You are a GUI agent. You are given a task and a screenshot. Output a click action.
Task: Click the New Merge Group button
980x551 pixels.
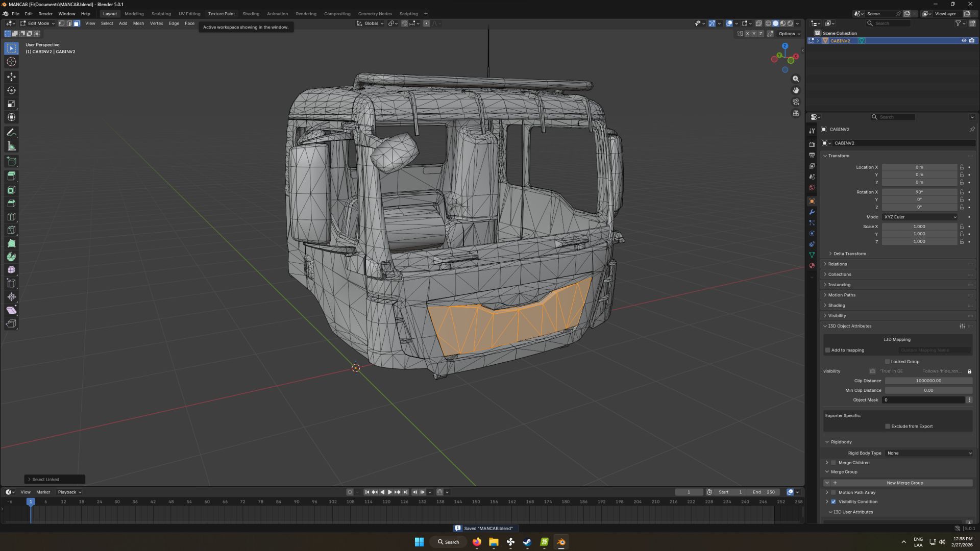(904, 483)
